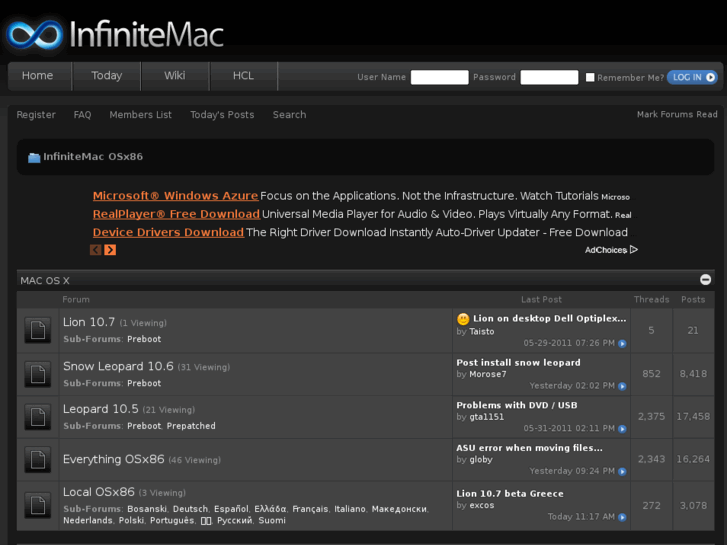
Task: Open the Register menu link
Action: (36, 115)
